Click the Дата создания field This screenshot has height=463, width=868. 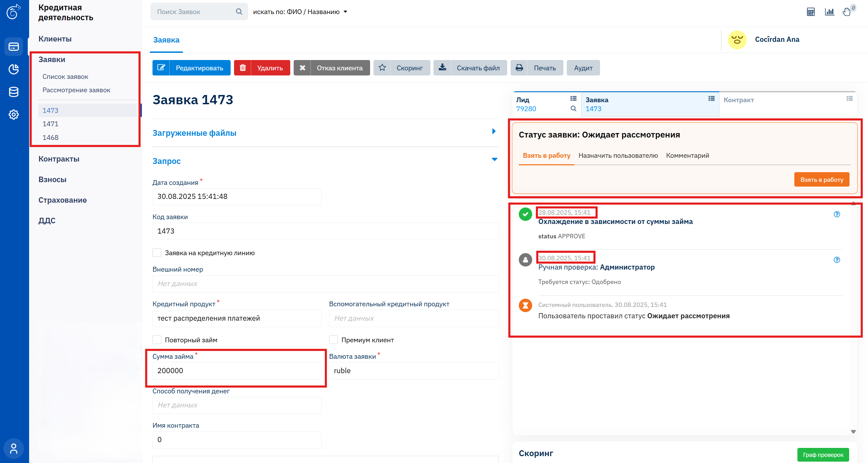pyautogui.click(x=237, y=197)
